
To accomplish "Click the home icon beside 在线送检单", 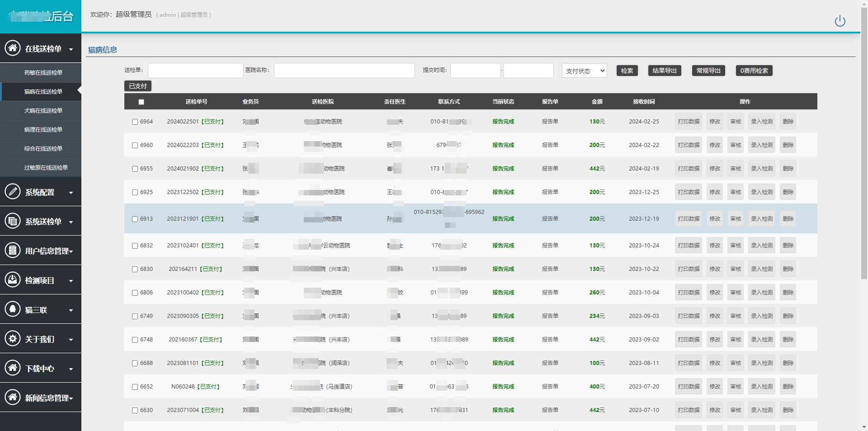I will point(13,47).
